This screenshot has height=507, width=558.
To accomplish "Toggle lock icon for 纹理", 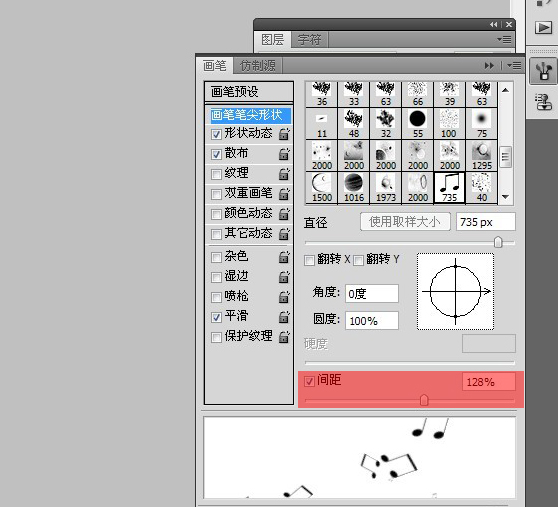I will click(x=284, y=174).
